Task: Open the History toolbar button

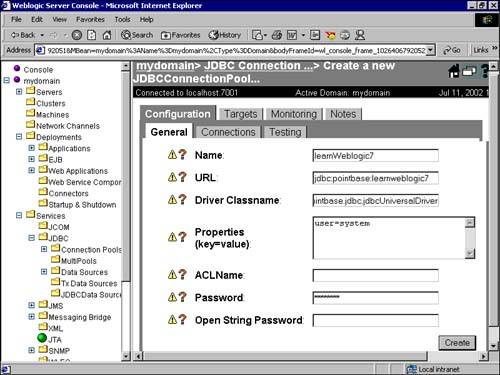Action: coord(225,35)
